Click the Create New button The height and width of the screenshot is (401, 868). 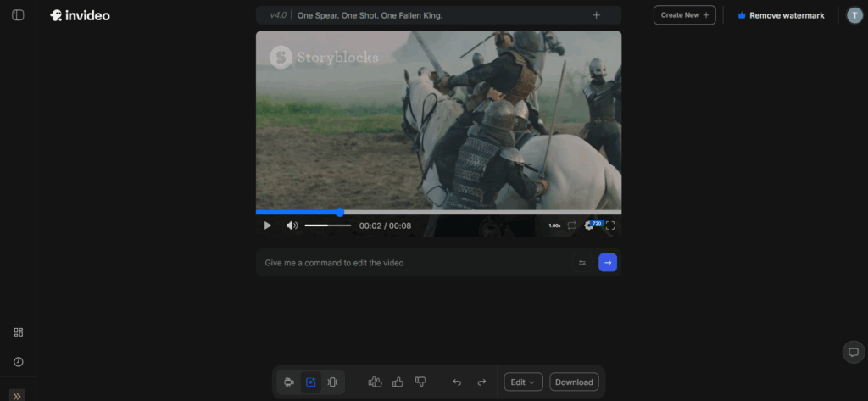pos(684,15)
